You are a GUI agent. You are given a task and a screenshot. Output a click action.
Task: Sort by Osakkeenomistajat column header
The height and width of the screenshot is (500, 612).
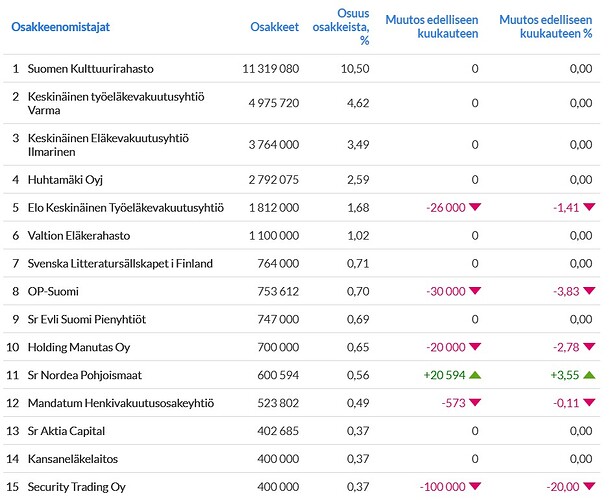(x=60, y=27)
